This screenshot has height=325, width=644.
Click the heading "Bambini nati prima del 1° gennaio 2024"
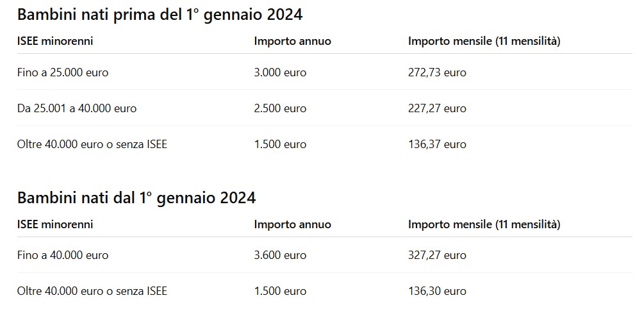pos(160,14)
